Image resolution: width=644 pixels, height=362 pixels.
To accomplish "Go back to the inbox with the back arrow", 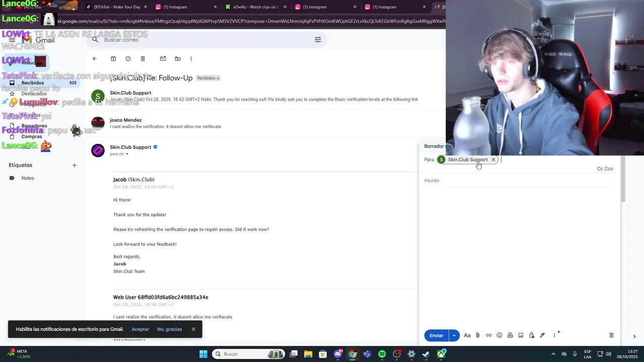I will click(x=95, y=59).
